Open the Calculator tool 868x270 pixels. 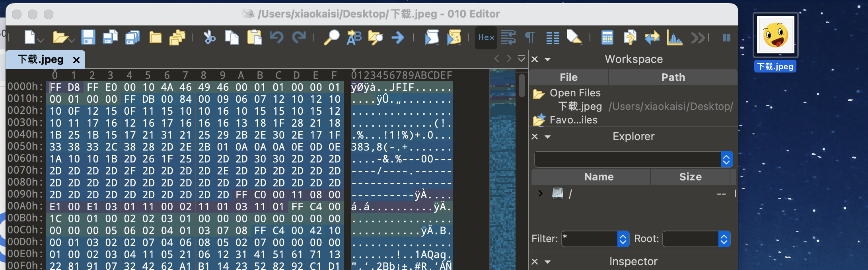pyautogui.click(x=607, y=38)
